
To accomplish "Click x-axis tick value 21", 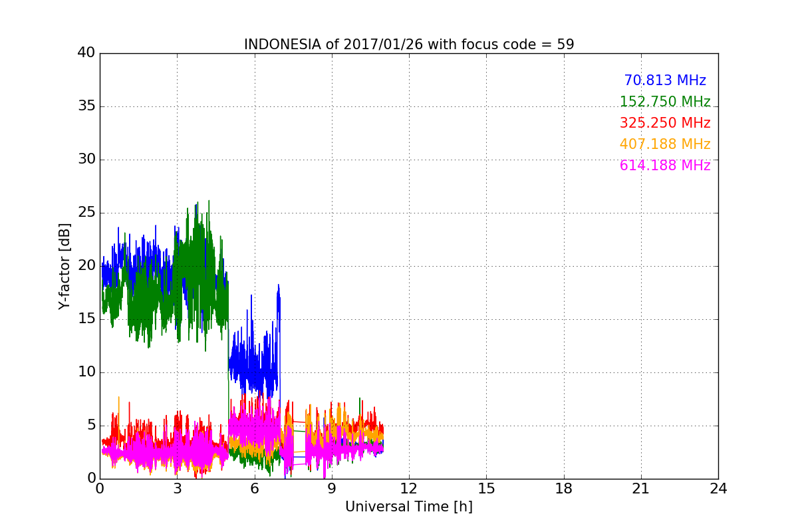I will click(x=641, y=489).
